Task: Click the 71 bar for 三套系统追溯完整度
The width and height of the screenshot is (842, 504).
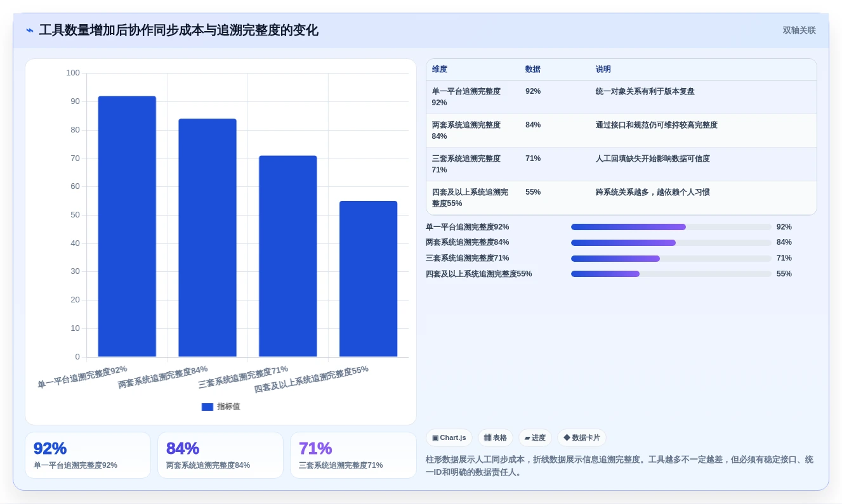Action: 287,256
